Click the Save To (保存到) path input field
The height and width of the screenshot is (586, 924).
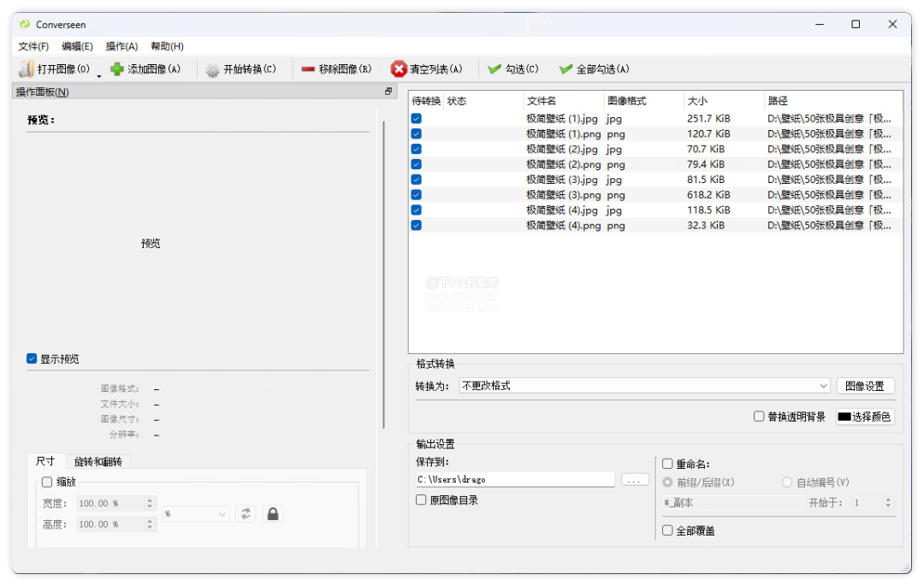point(514,480)
